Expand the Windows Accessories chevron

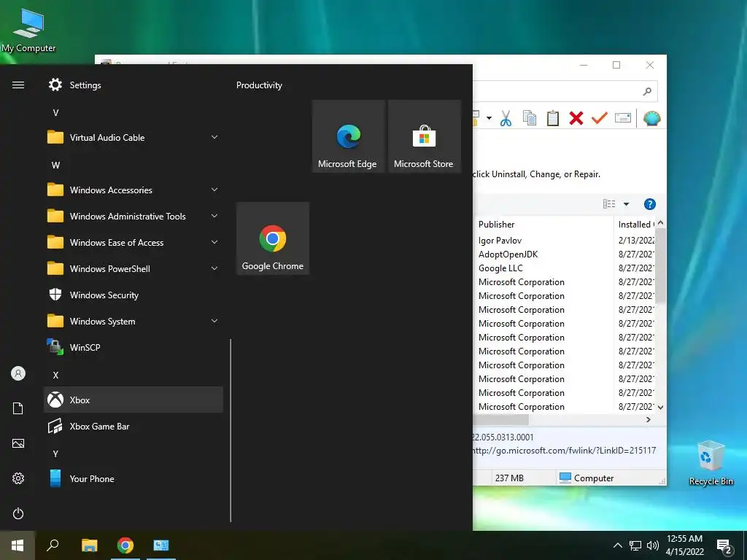click(x=214, y=190)
